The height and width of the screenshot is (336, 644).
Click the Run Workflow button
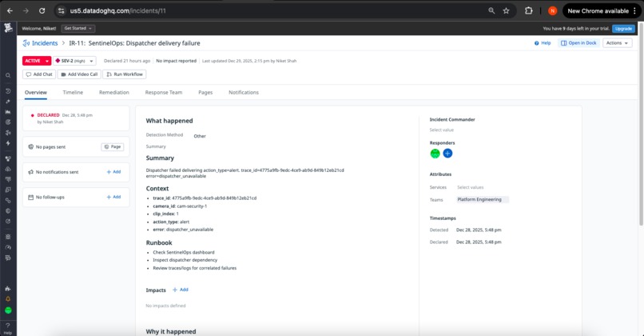(125, 74)
